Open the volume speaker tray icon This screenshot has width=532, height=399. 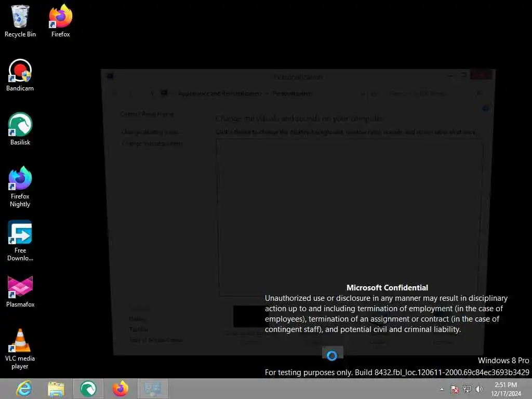point(479,389)
